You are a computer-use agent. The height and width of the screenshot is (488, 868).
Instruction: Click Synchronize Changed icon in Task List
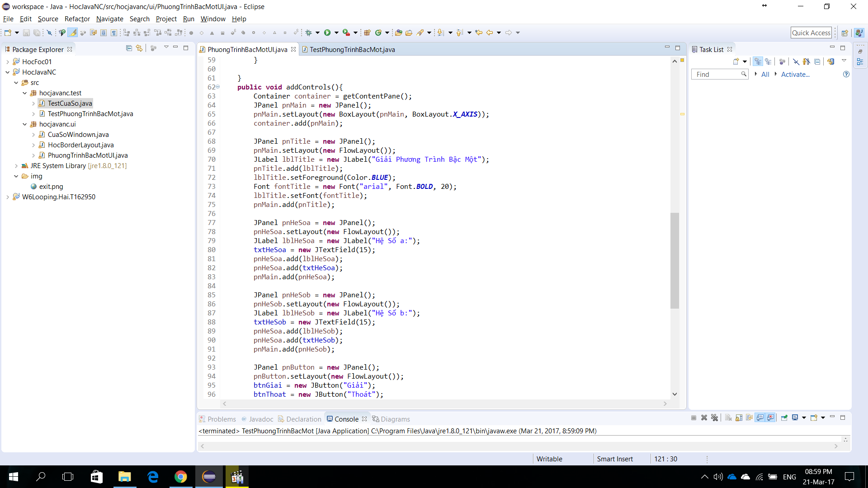pos(830,61)
